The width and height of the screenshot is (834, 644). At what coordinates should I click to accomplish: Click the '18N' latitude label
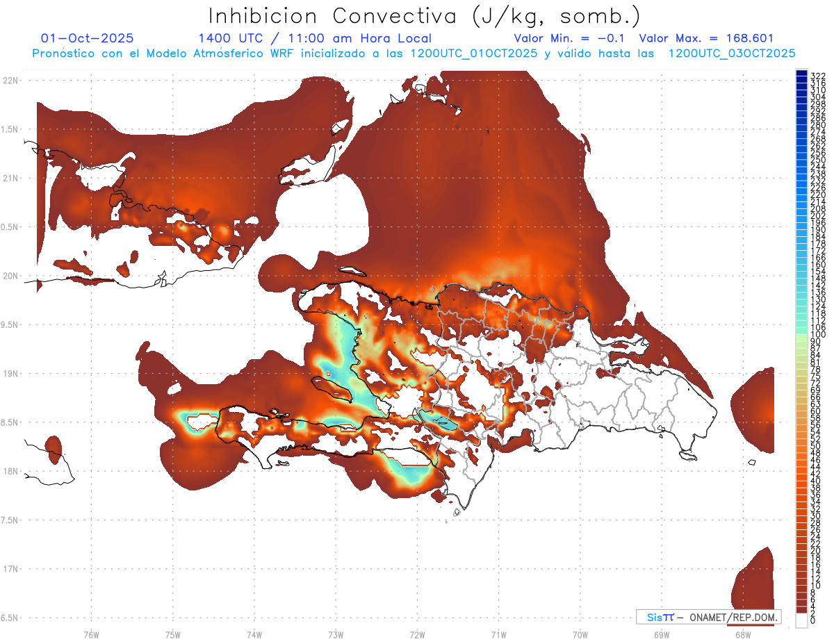(10, 472)
